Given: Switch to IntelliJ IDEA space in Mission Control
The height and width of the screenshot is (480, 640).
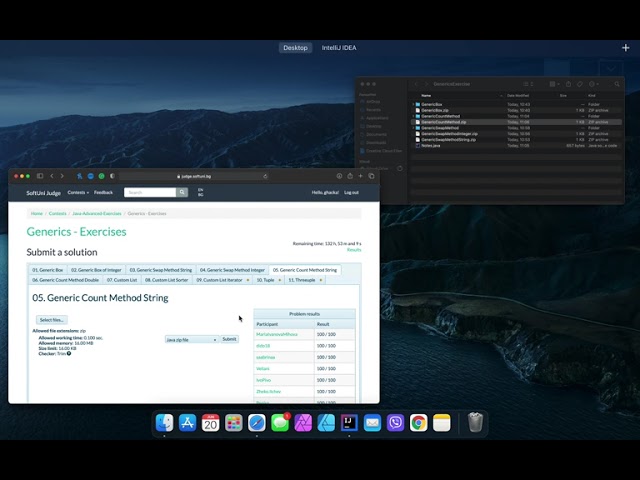Looking at the screenshot, I should coord(339,48).
